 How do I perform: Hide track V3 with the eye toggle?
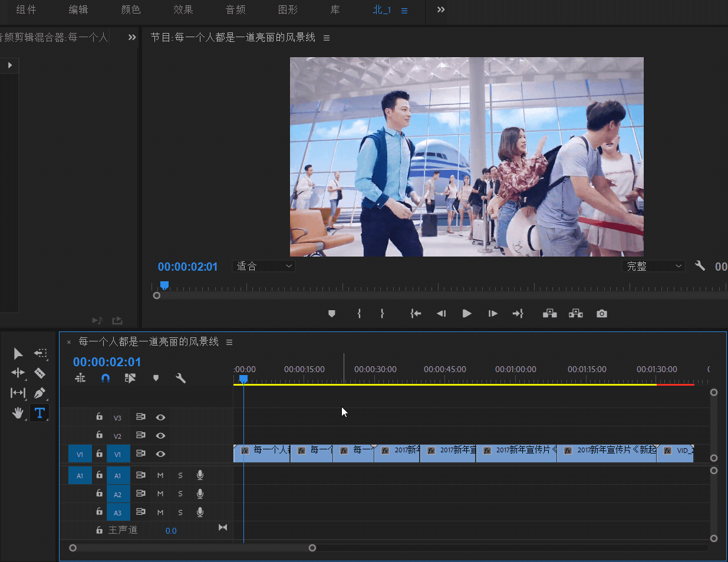pos(160,418)
